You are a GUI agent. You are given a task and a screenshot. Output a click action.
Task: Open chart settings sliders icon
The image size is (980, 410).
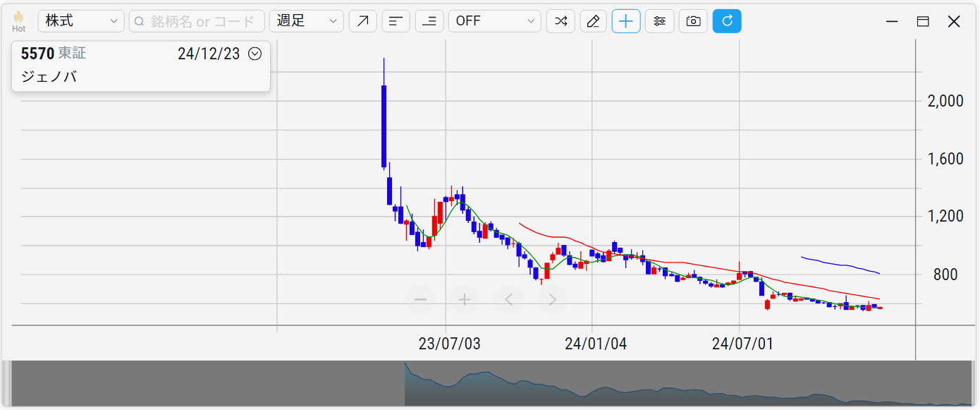pos(660,21)
